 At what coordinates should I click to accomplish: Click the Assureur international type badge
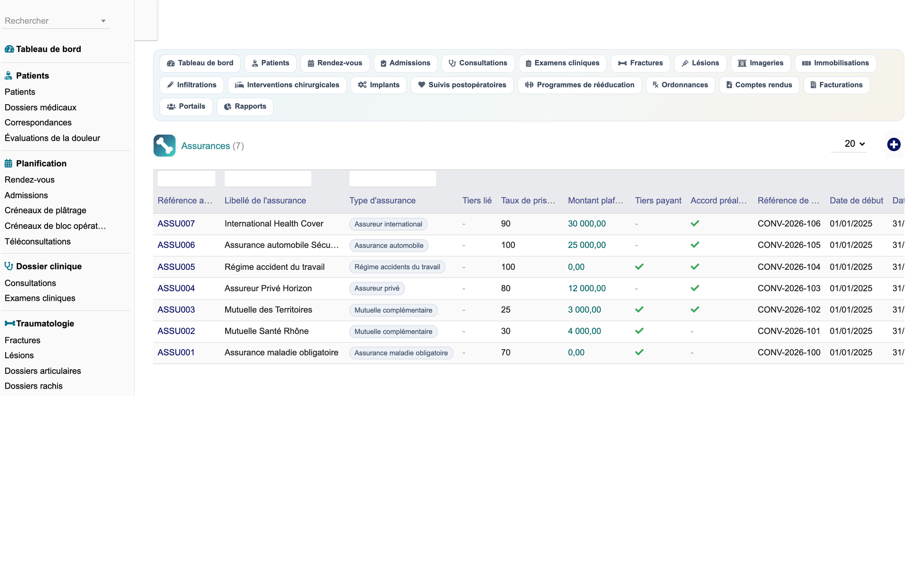point(388,224)
